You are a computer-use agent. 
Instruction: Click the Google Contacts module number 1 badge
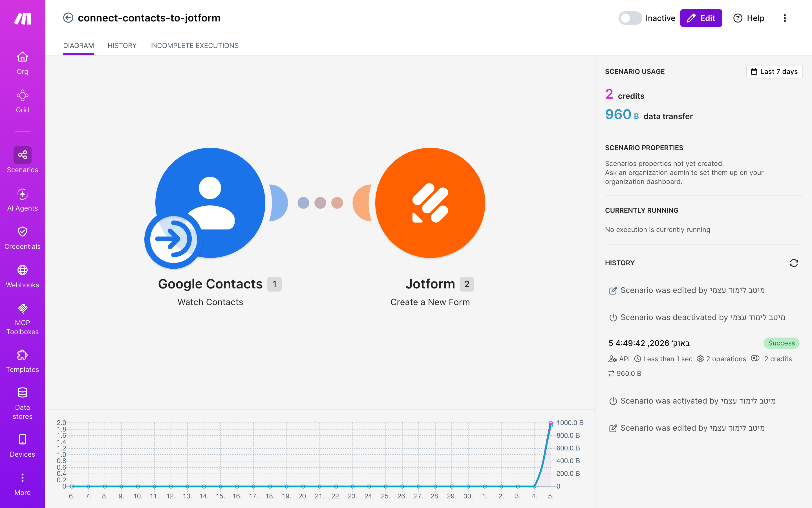click(x=274, y=284)
